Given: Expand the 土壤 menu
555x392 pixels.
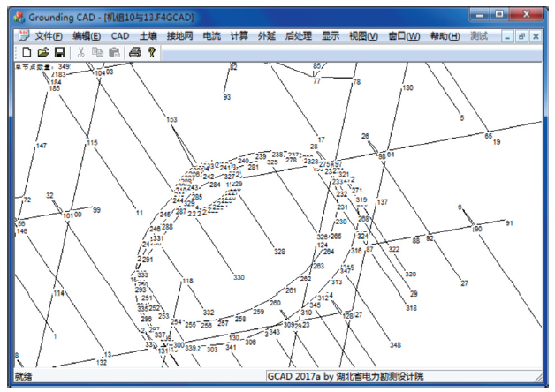Looking at the screenshot, I should click(148, 36).
